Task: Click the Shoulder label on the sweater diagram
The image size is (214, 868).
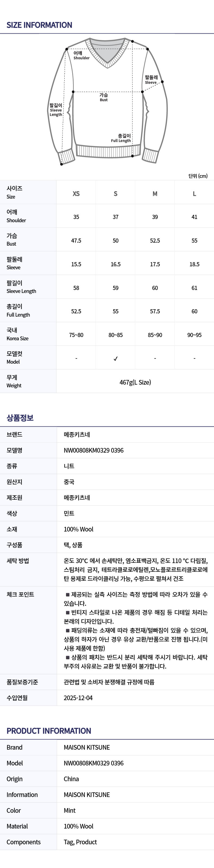Action: 81,55
